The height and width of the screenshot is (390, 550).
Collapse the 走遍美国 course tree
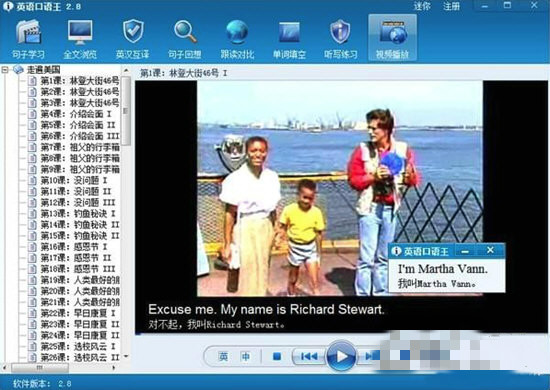click(5, 70)
